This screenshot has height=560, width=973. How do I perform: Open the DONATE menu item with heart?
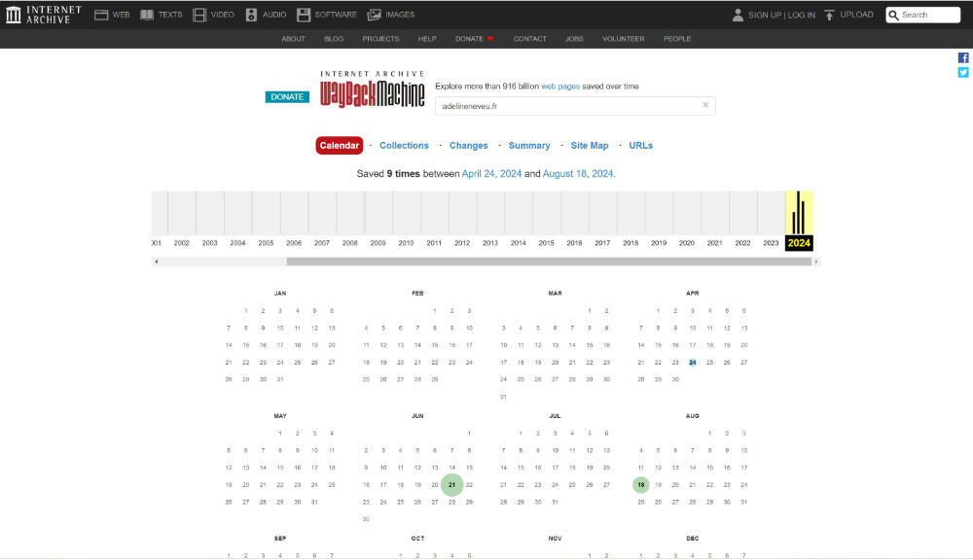(475, 39)
